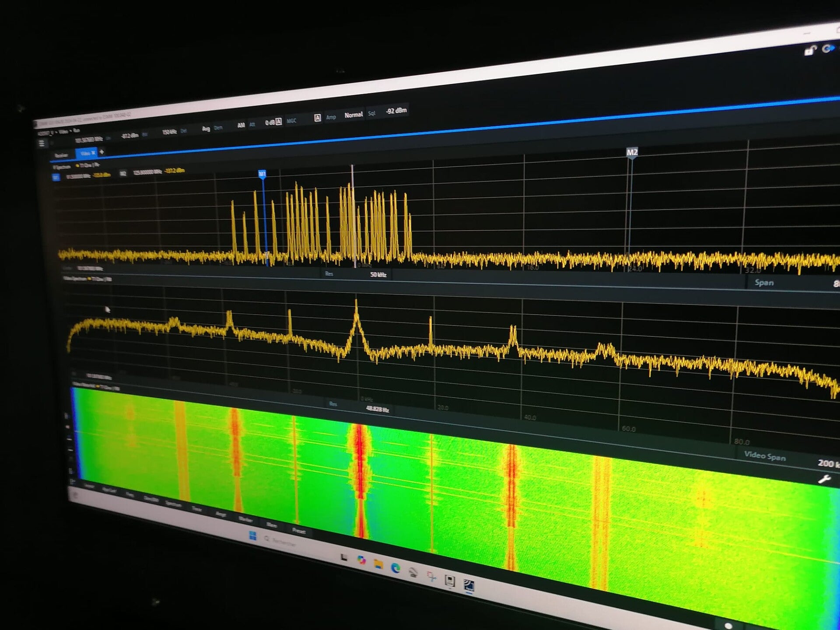Toggle the auto attenuation A indicator
This screenshot has height=630, width=840.
pyautogui.click(x=279, y=122)
